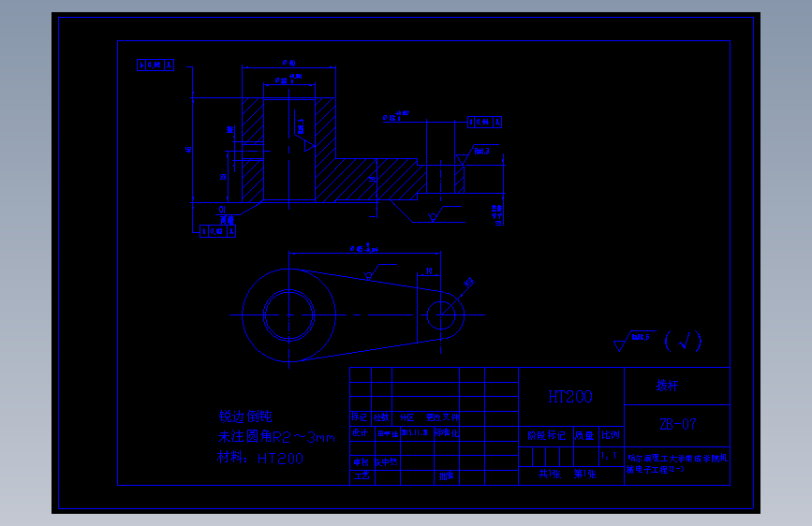This screenshot has width=812, height=526.
Task: Click the 比例 header cell
Action: coord(610,435)
